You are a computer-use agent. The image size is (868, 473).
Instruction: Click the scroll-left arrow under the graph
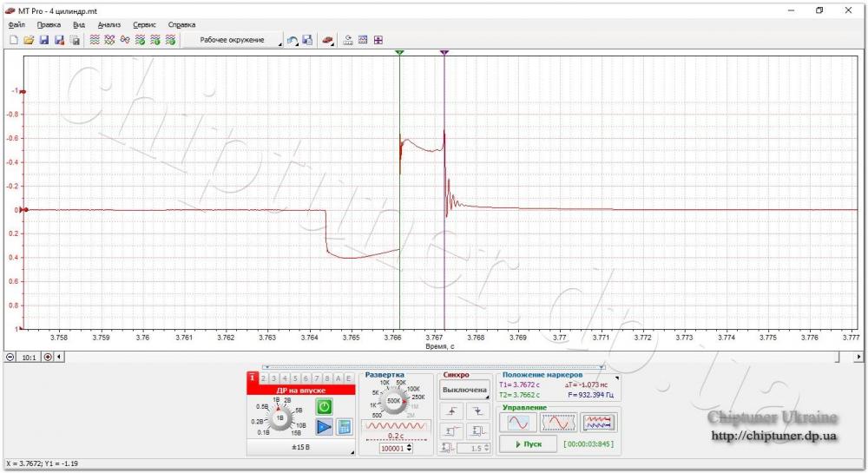59,358
